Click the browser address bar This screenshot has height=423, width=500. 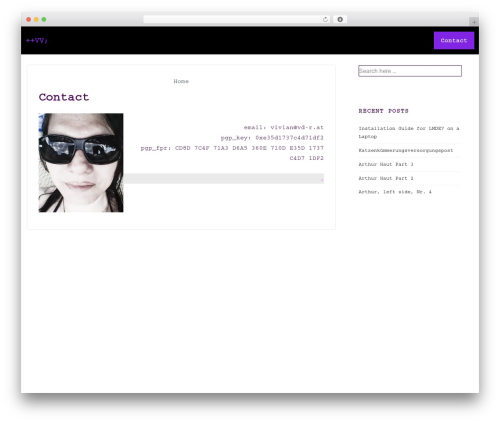pyautogui.click(x=237, y=20)
